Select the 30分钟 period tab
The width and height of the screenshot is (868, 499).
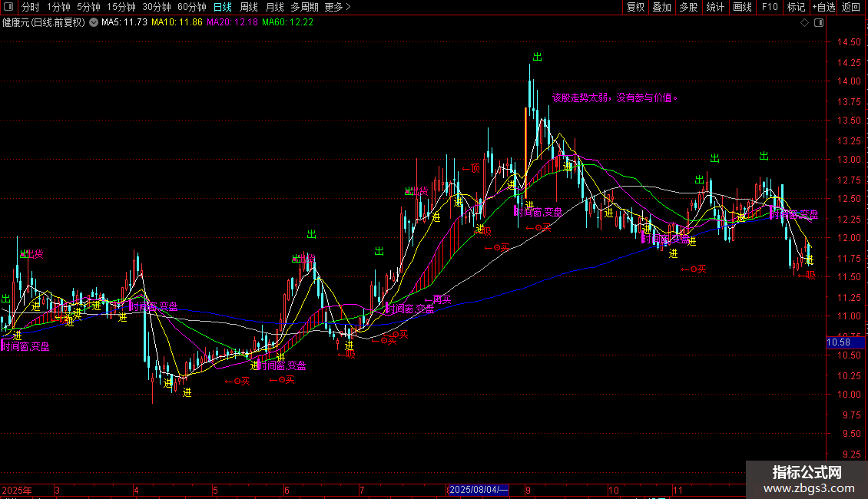157,7
